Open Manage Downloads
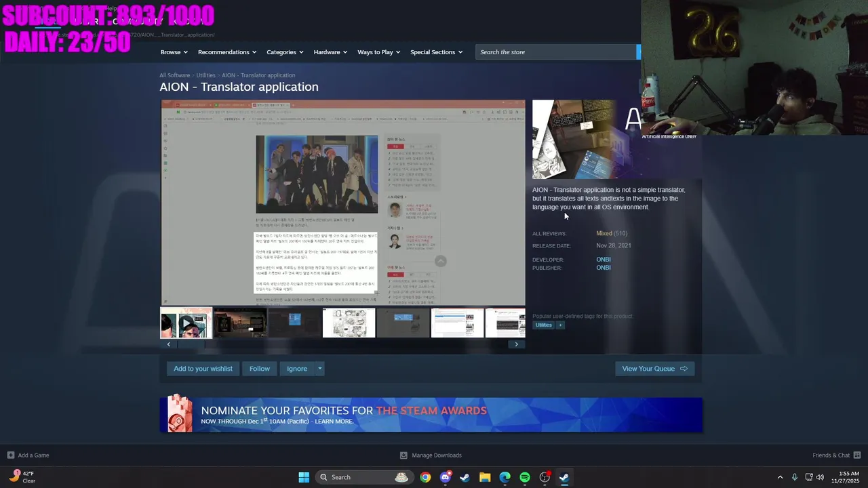 (431, 455)
